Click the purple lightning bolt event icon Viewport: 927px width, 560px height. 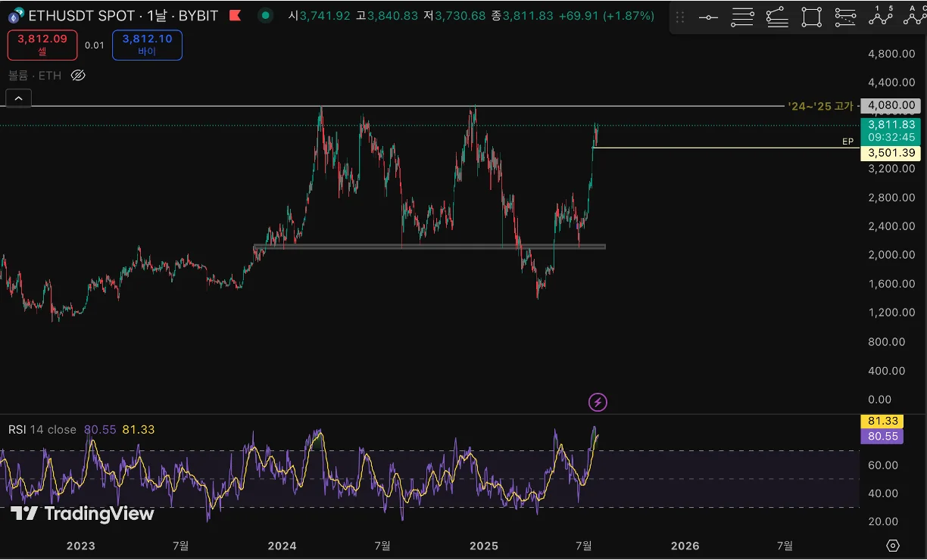(x=598, y=402)
